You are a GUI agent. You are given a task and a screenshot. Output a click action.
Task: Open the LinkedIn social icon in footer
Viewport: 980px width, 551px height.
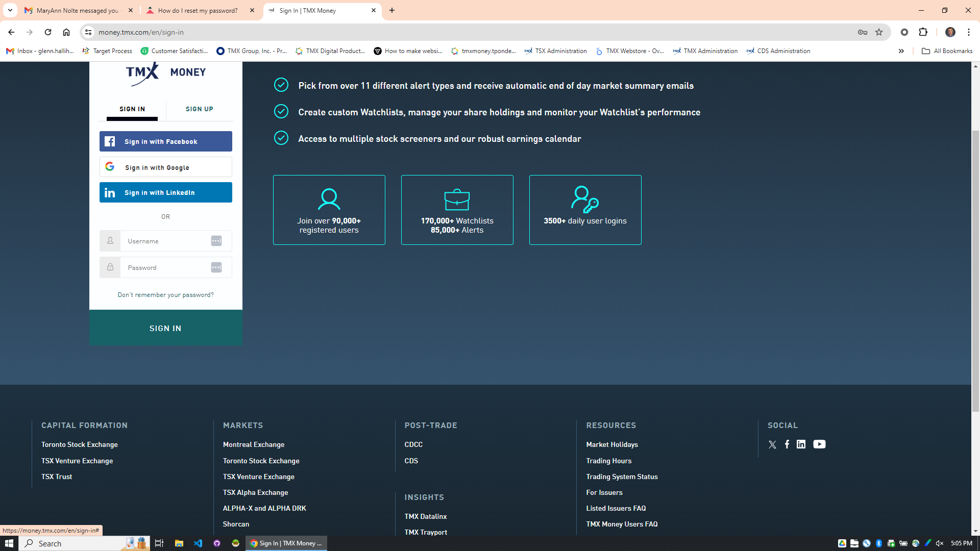pyautogui.click(x=801, y=444)
